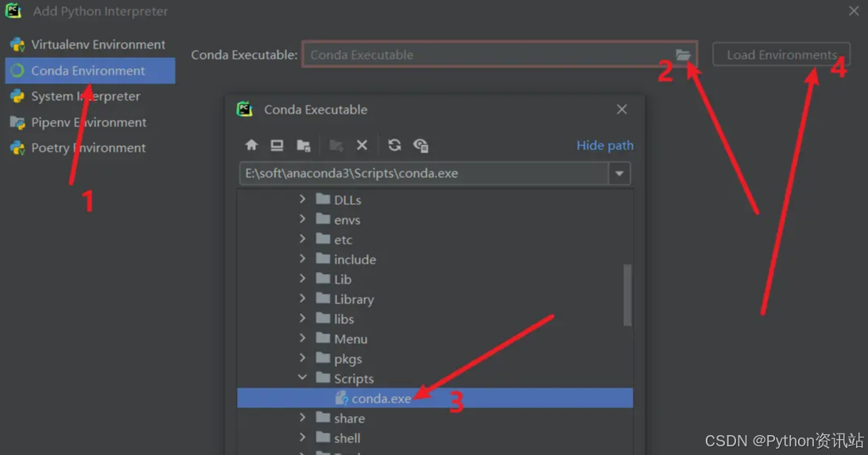Click the project directory toolbar icon
The height and width of the screenshot is (455, 868).
click(x=304, y=145)
